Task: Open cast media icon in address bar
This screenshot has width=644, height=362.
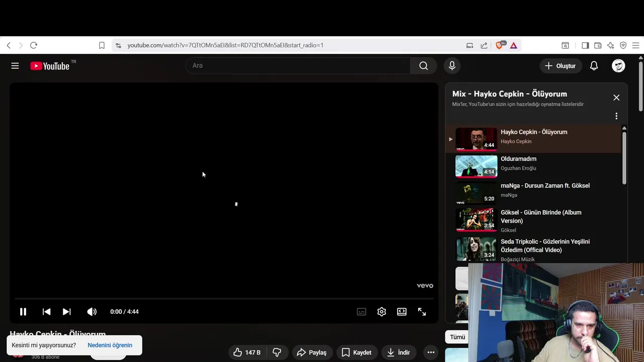Action: coord(470,45)
